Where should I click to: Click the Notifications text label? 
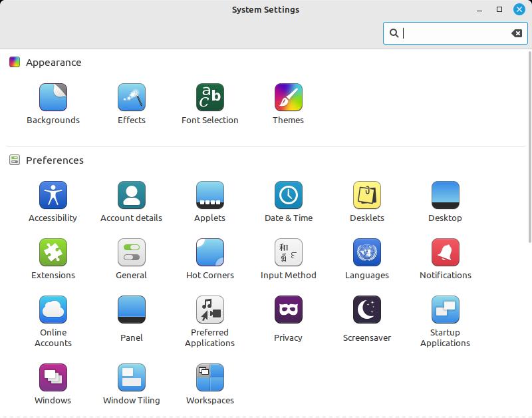pyautogui.click(x=445, y=276)
